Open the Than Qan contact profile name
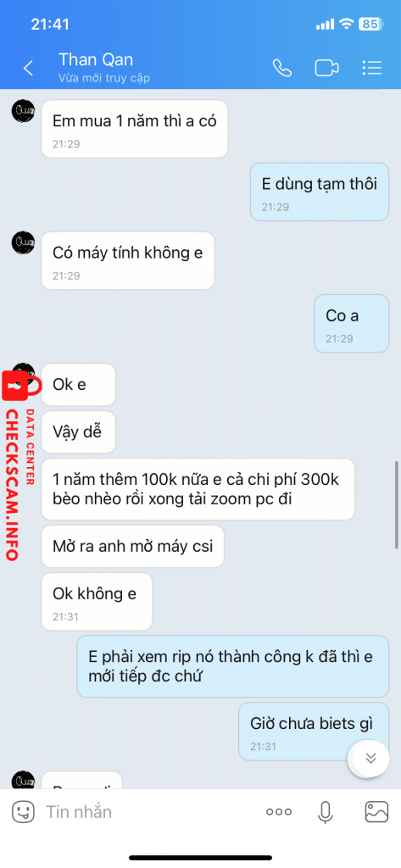The height and width of the screenshot is (868, 401). click(x=96, y=59)
